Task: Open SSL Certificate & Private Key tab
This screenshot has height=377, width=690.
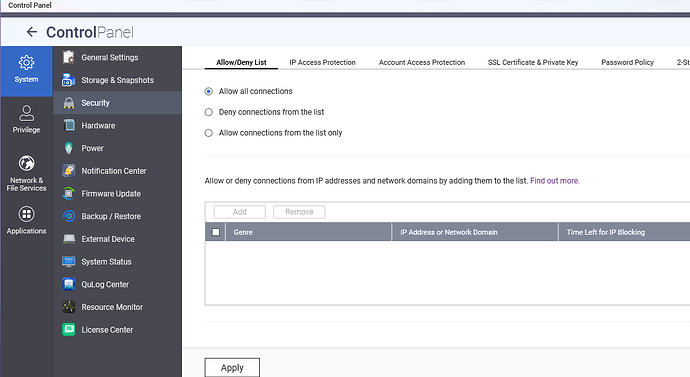Action: tap(533, 62)
